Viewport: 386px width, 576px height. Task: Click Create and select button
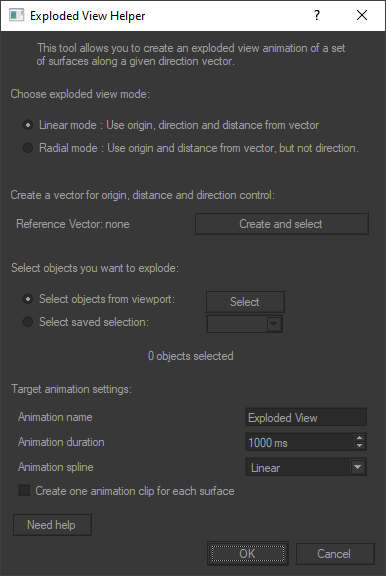click(x=281, y=224)
